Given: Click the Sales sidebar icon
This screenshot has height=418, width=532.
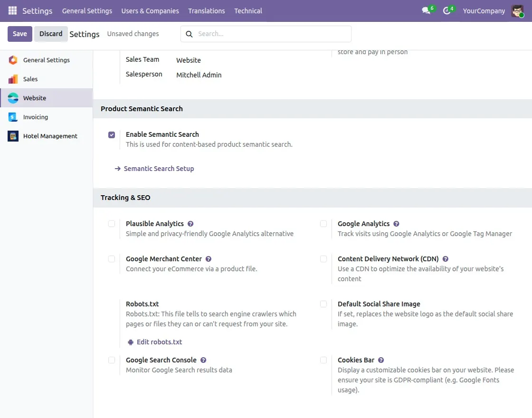Looking at the screenshot, I should click(13, 79).
